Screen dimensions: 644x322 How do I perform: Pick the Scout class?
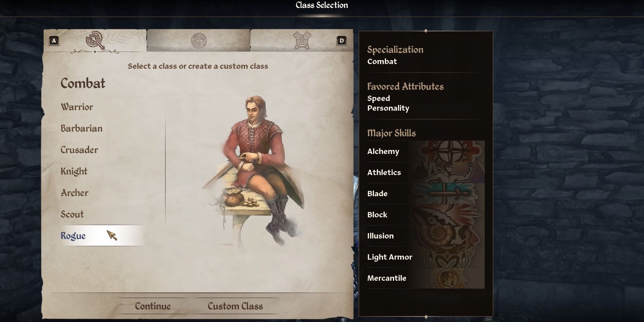[72, 214]
